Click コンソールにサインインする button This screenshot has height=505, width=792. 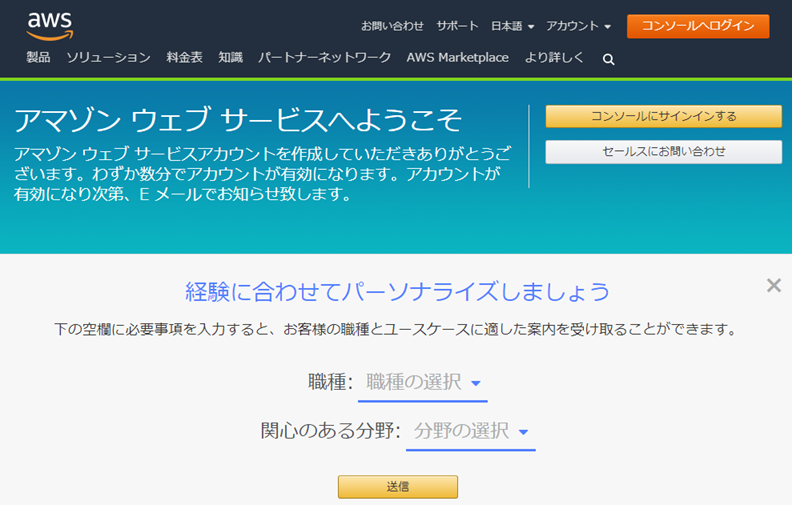pos(663,117)
